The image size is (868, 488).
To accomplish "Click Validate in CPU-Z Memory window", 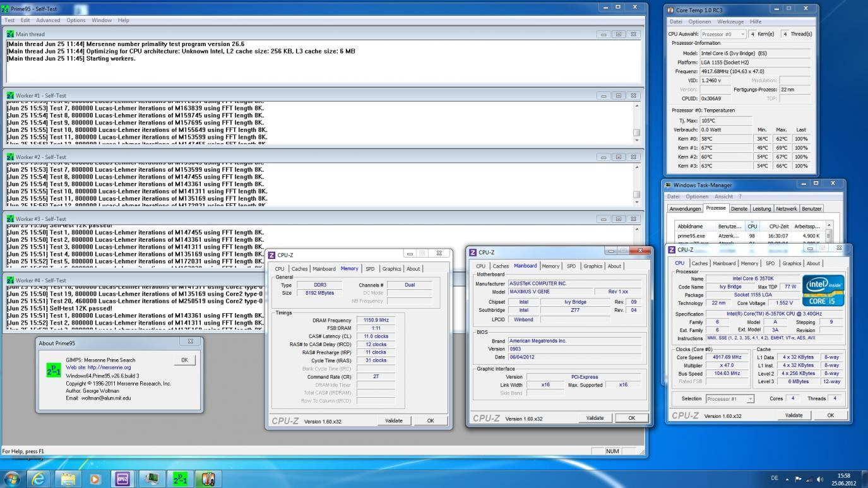I will coord(394,420).
